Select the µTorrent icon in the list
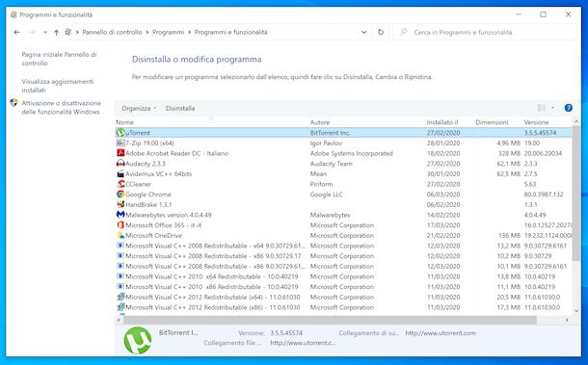Viewport: 588px width, 365px height. (x=120, y=133)
